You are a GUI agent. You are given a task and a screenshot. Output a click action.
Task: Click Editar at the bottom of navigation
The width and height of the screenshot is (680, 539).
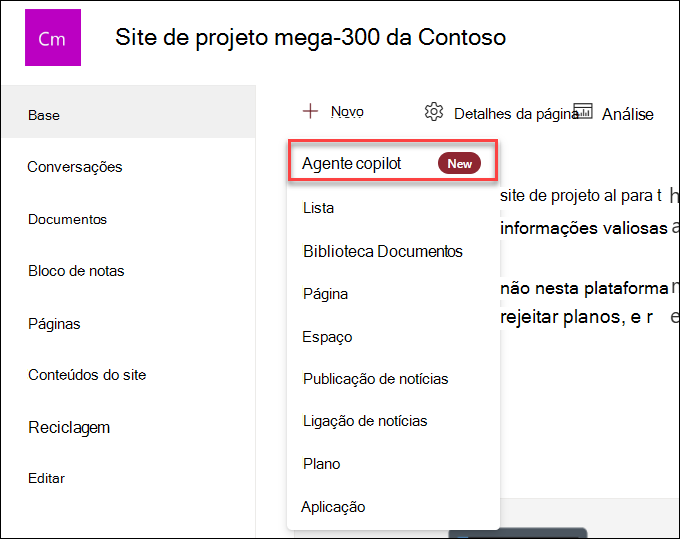pyautogui.click(x=46, y=478)
